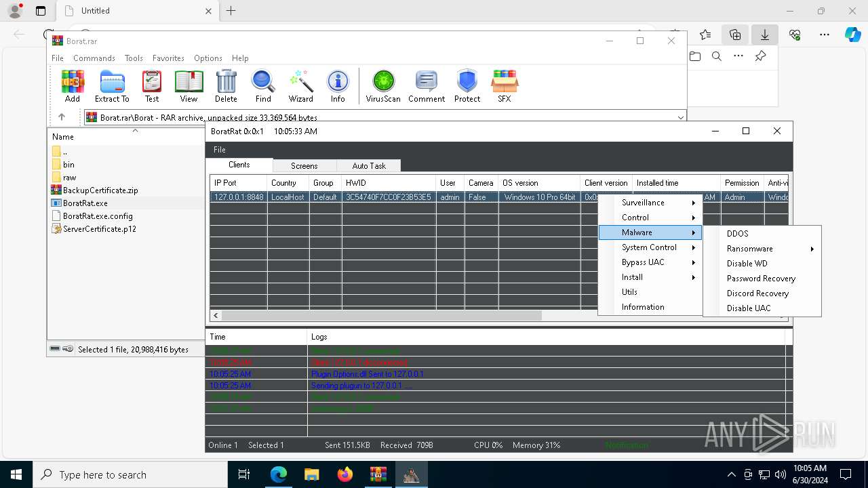Open the WinRAR Help menu
The height and width of the screenshot is (488, 868).
coord(240,58)
